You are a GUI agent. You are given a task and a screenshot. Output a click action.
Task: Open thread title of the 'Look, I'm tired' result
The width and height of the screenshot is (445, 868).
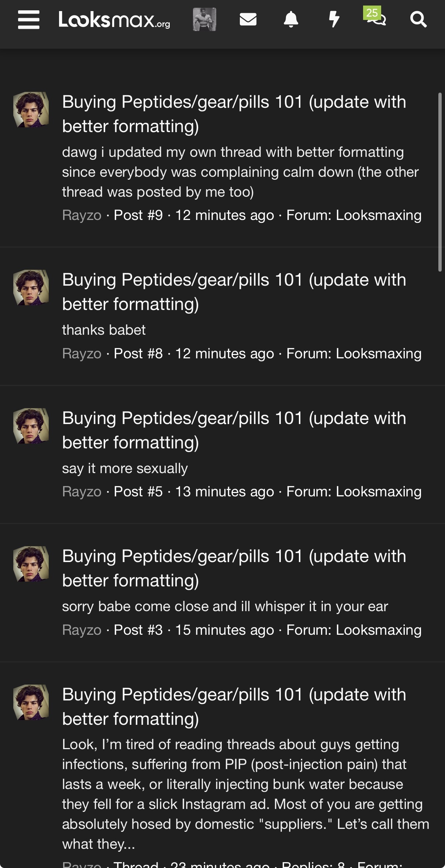click(x=234, y=706)
